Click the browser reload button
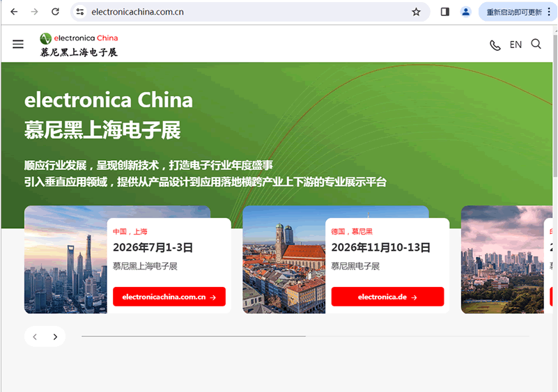Viewport: 558px width, 392px height. coord(55,12)
